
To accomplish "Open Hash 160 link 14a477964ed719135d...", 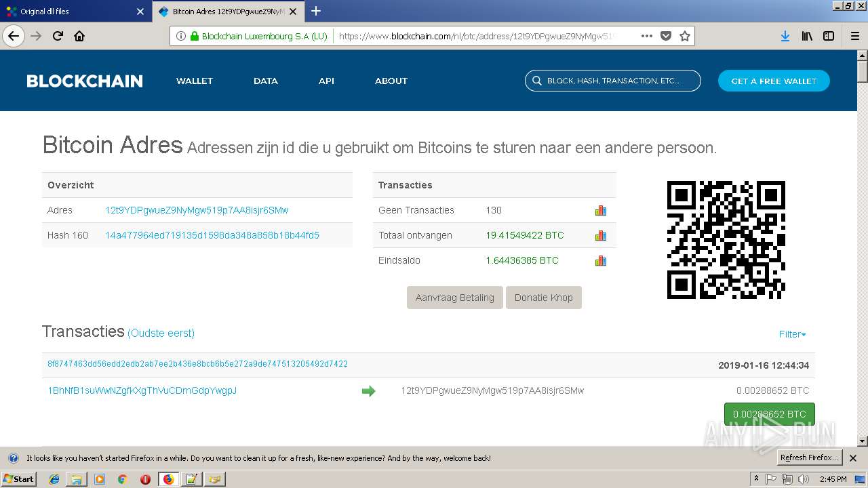I will 212,235.
